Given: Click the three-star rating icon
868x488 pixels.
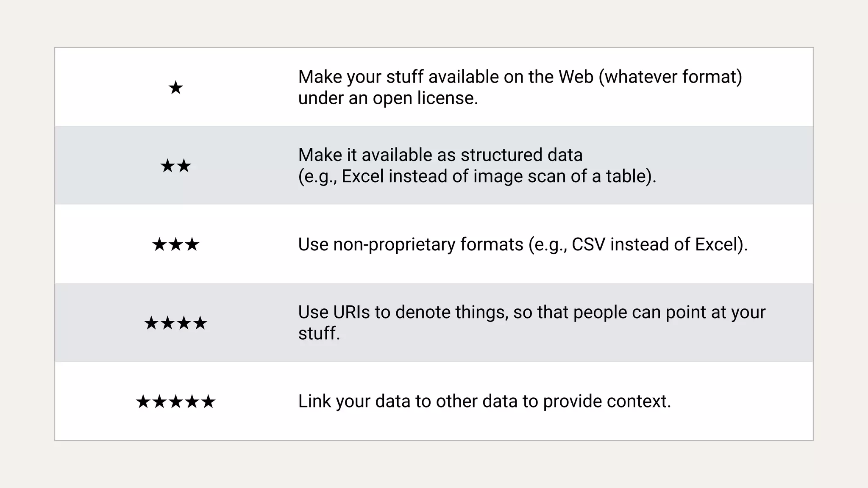Looking at the screenshot, I should pyautogui.click(x=175, y=244).
